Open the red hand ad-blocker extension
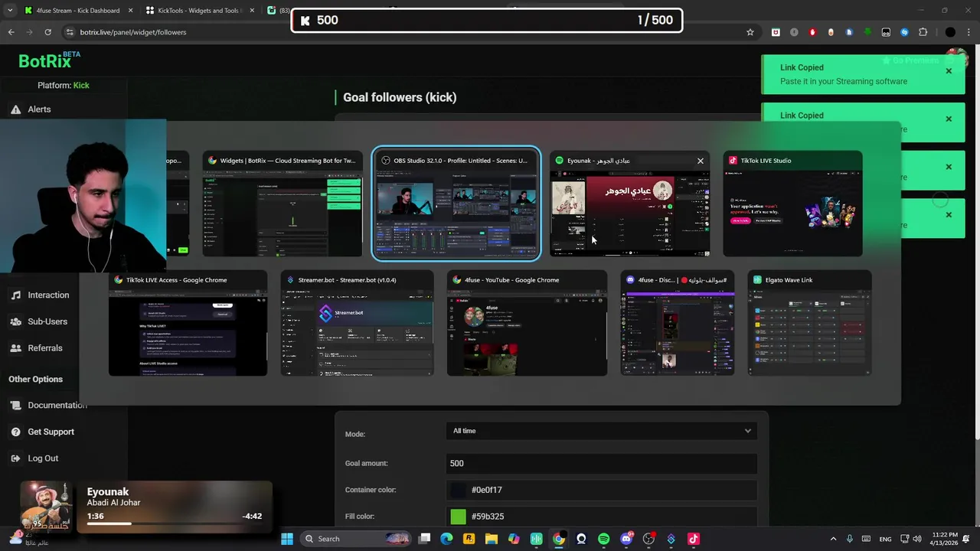 point(812,32)
